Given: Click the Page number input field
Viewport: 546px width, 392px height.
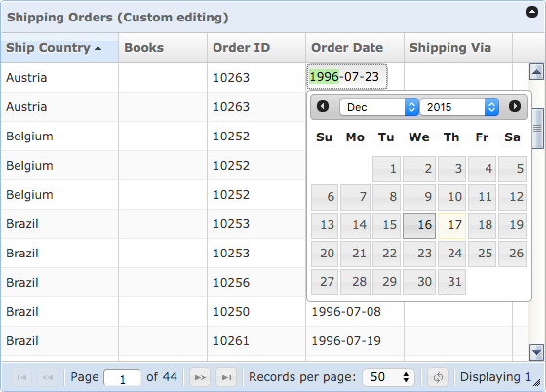Looking at the screenshot, I should coord(123,378).
